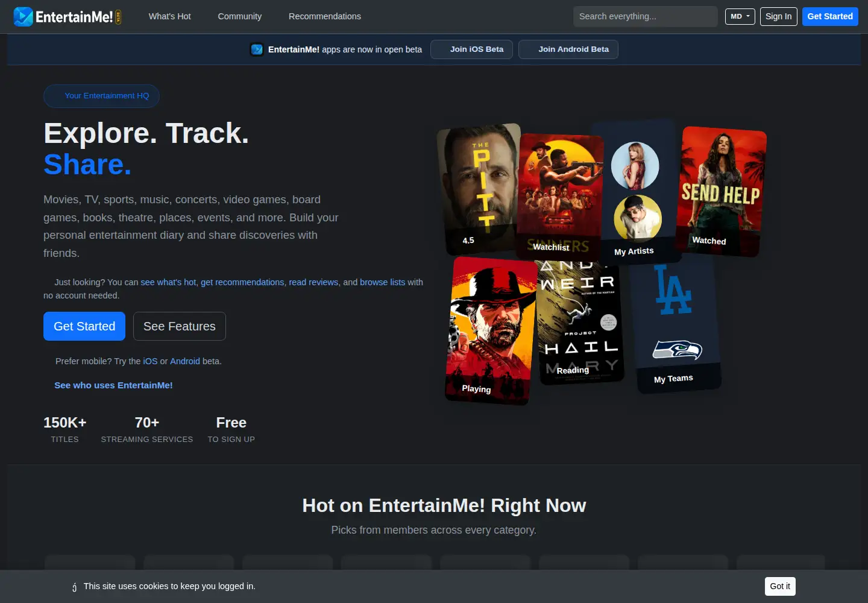Open See who uses EntertainMe! link
The height and width of the screenshot is (603, 868).
(x=113, y=385)
